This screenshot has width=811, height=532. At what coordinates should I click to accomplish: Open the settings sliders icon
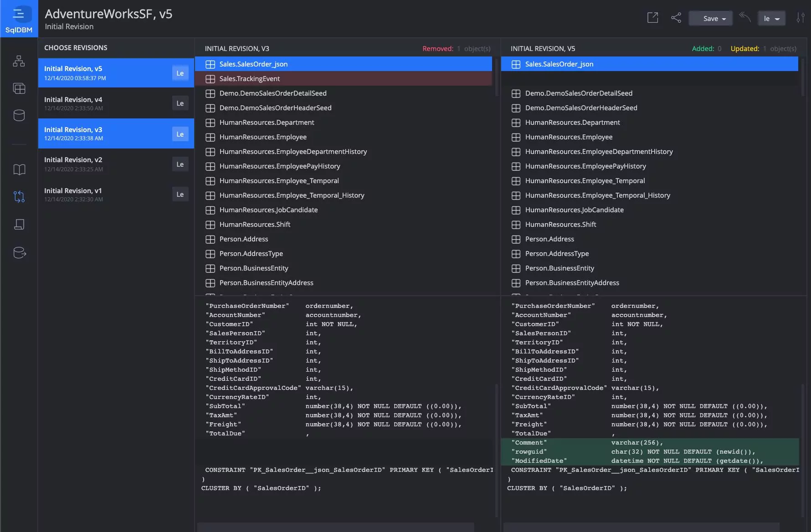pyautogui.click(x=800, y=18)
